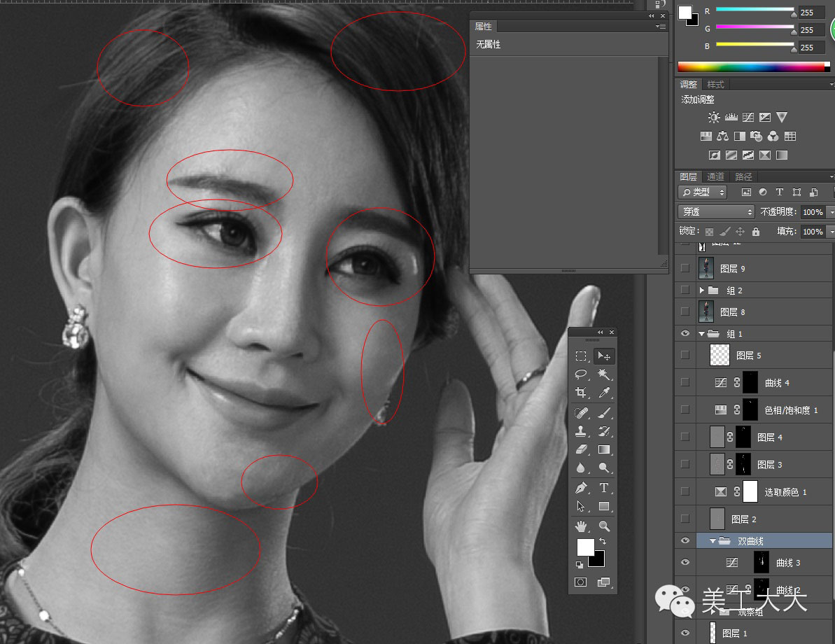Select the Magic Wand tool

click(604, 374)
